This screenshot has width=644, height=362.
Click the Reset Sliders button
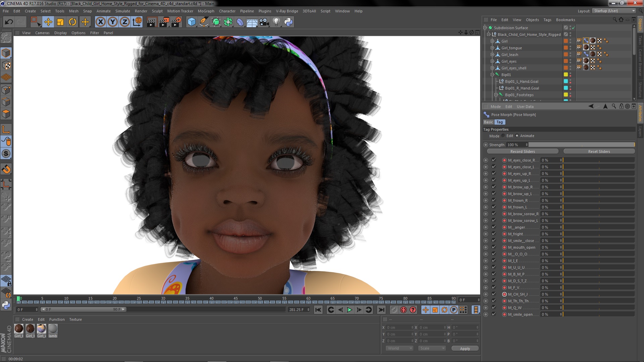(x=599, y=152)
